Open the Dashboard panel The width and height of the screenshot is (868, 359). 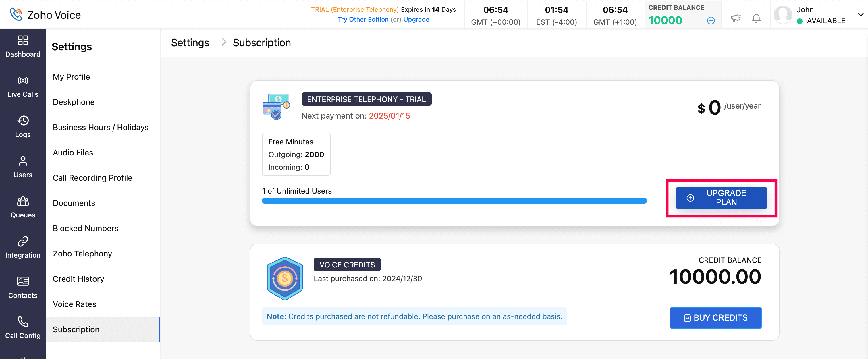pos(23,47)
